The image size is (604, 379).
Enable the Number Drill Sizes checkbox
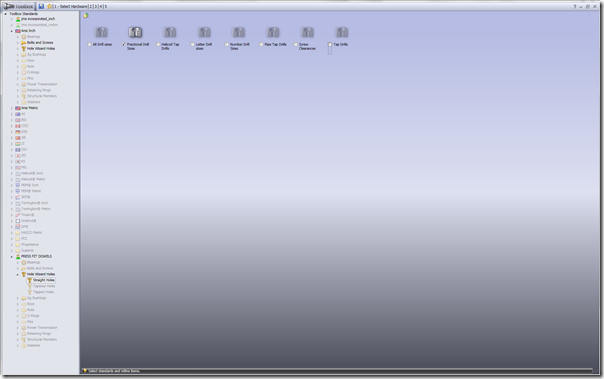point(226,44)
